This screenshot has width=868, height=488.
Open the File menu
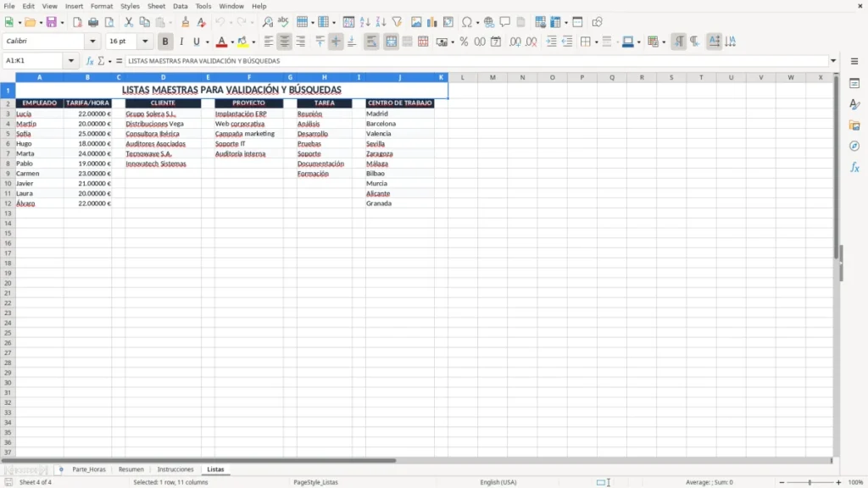pyautogui.click(x=8, y=6)
